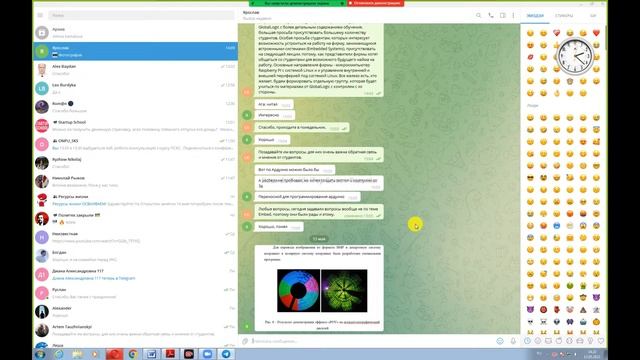Click the analog clock desktop gadget
Viewport: 640px width, 360px height.
click(575, 56)
